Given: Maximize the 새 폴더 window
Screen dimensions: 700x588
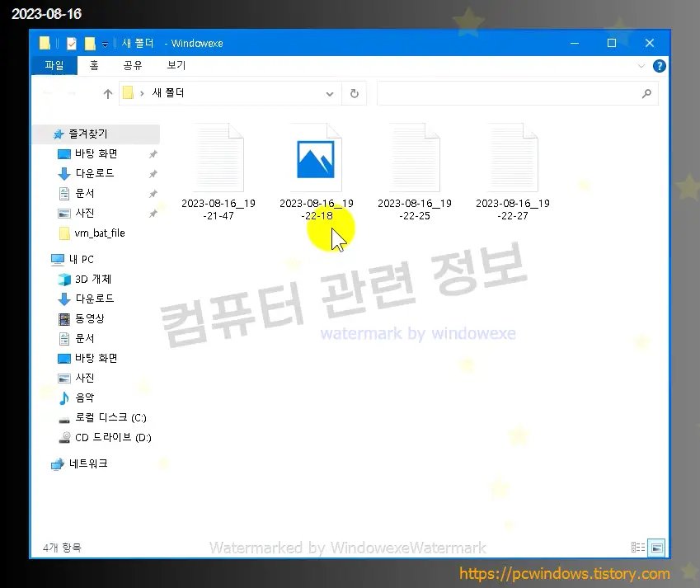Looking at the screenshot, I should (x=612, y=44).
